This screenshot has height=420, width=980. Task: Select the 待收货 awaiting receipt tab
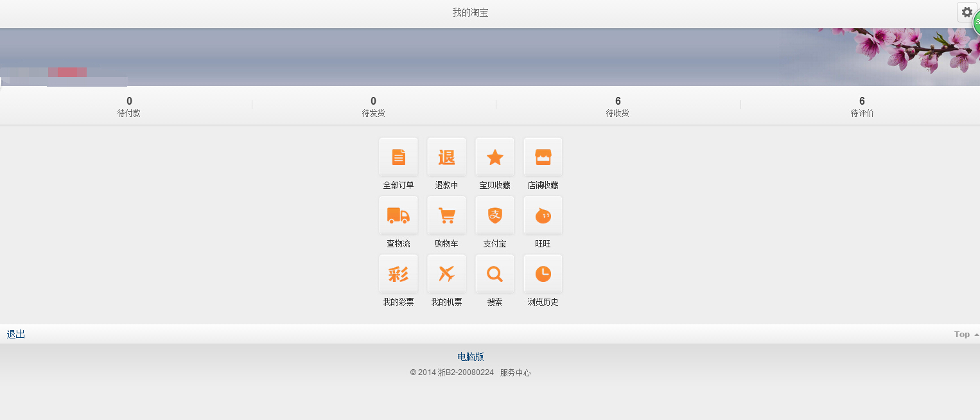618,107
